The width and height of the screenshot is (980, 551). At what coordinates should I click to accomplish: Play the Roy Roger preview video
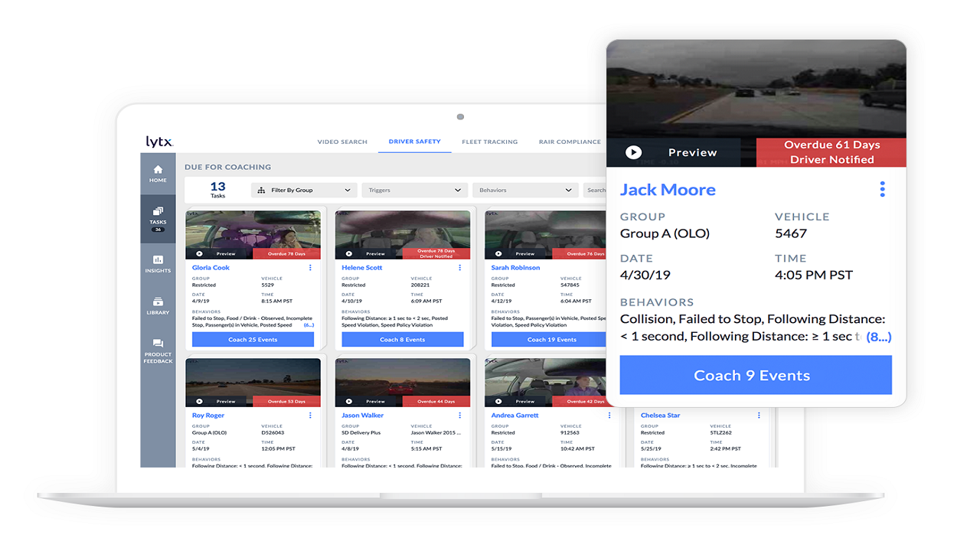[x=200, y=401]
